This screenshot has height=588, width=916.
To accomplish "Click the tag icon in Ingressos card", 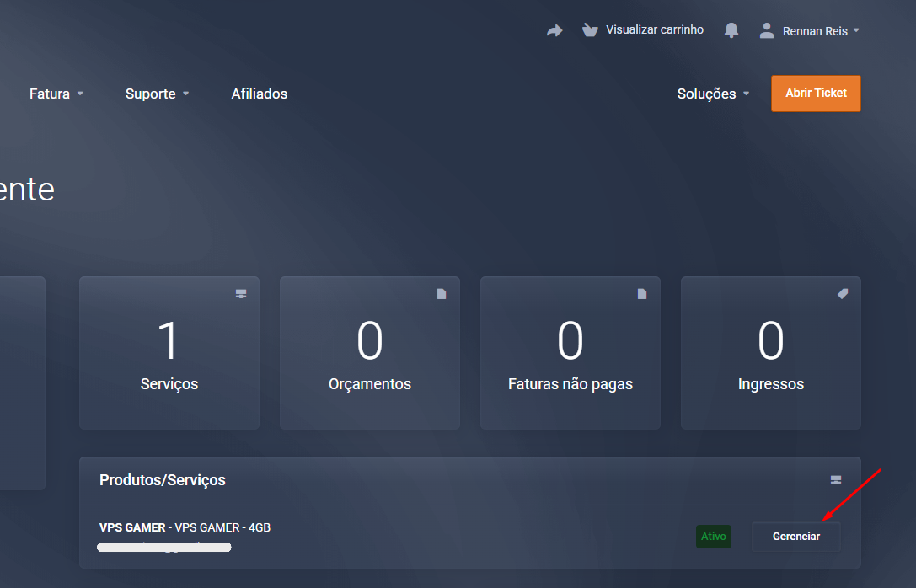I will [x=843, y=294].
